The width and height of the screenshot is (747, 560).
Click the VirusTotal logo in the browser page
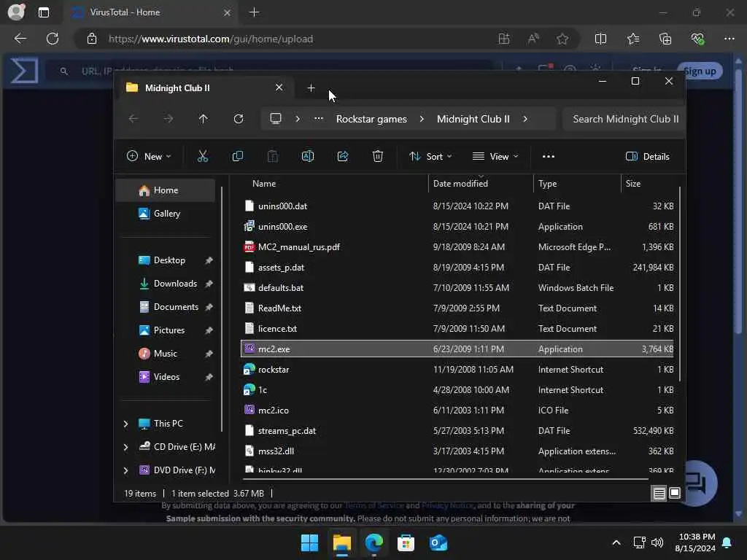pos(24,71)
